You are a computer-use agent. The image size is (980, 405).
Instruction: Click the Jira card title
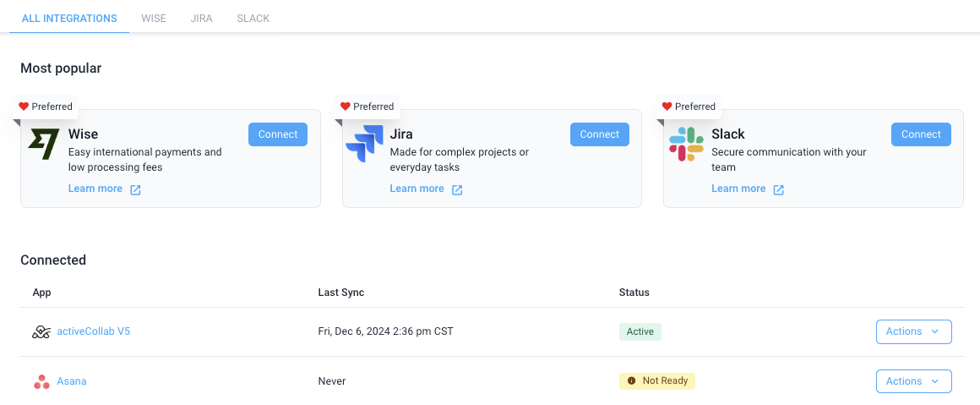[x=401, y=134]
